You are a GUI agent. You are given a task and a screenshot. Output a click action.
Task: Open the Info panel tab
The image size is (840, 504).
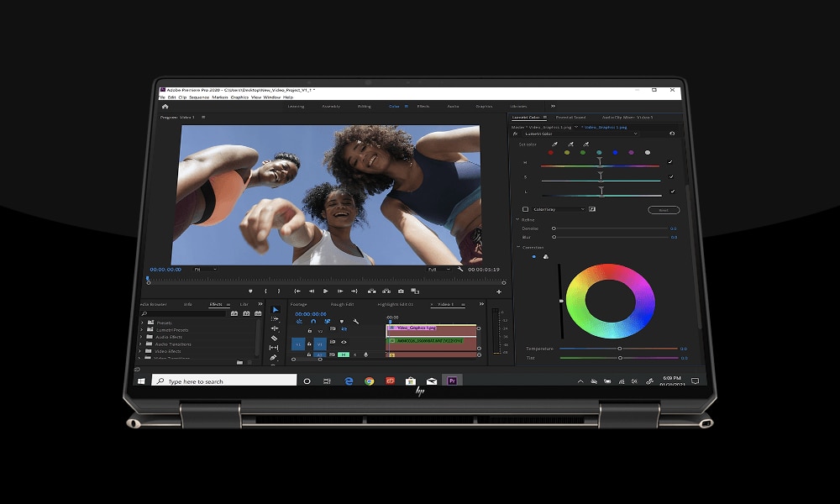pos(188,304)
